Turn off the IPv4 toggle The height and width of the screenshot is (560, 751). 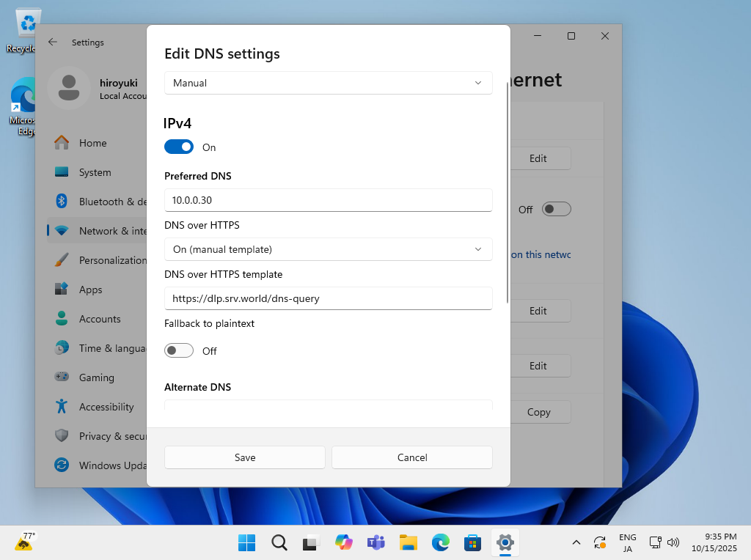179,147
